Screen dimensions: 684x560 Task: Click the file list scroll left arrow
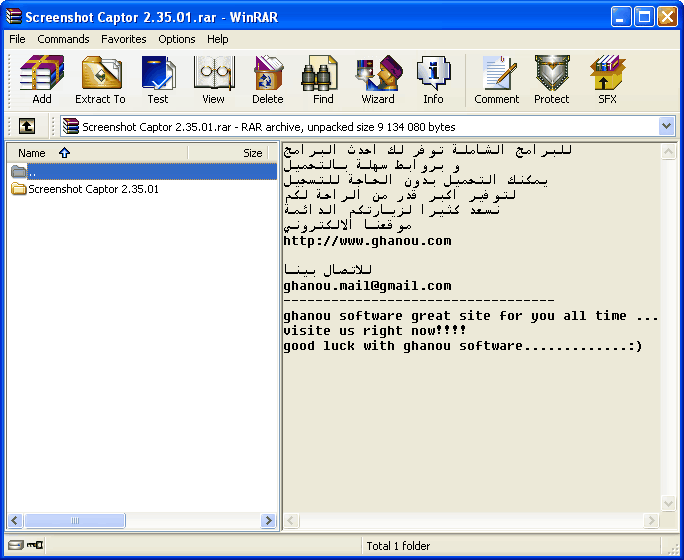click(15, 520)
